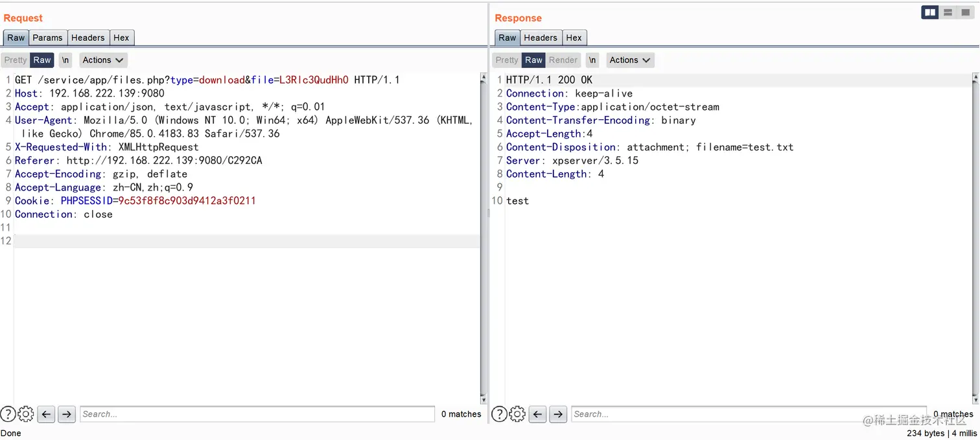Switch Response view to Render
980x440 pixels.
563,60
